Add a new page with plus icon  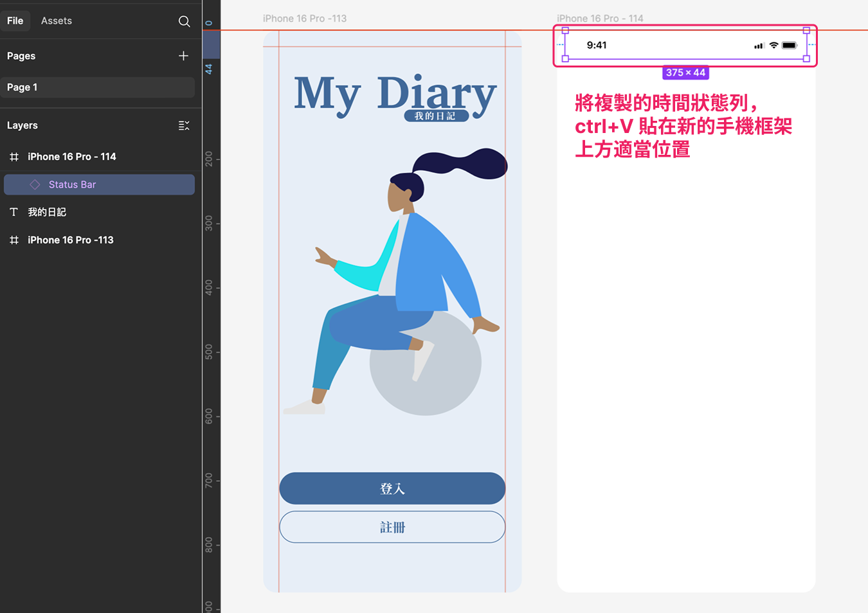pyautogui.click(x=183, y=56)
